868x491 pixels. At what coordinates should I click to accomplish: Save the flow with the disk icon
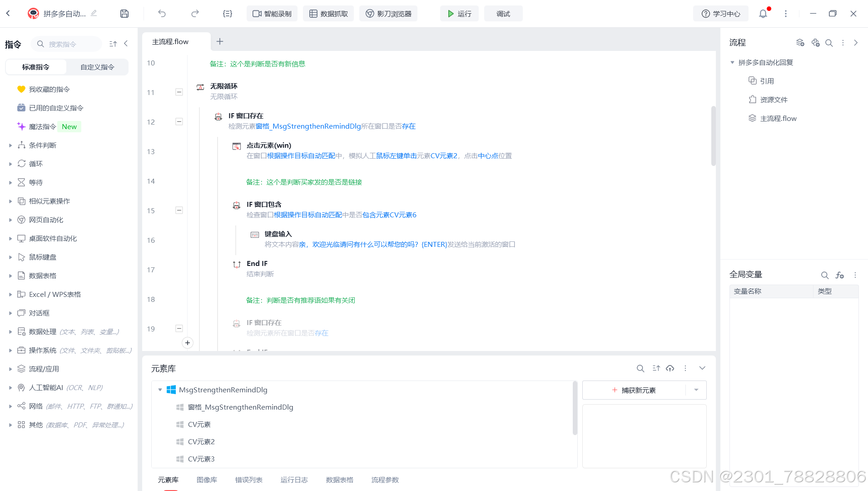click(124, 14)
